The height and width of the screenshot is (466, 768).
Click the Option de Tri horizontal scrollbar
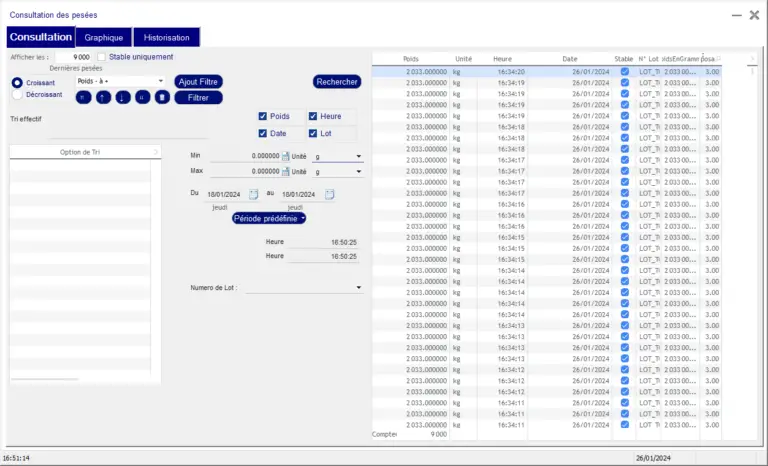44,379
